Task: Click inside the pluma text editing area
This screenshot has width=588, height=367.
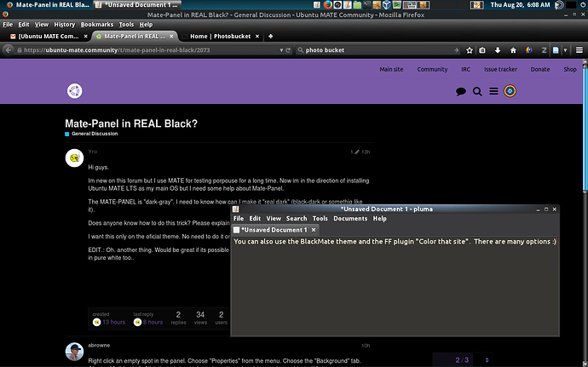Action: pos(395,285)
